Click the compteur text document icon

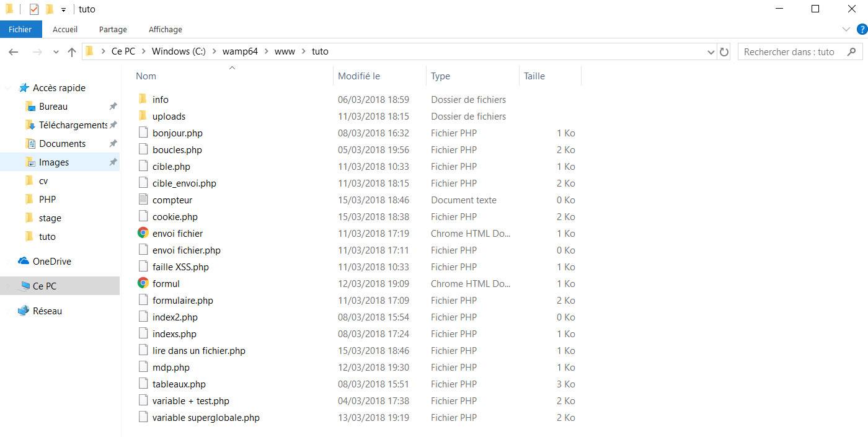[x=143, y=200]
